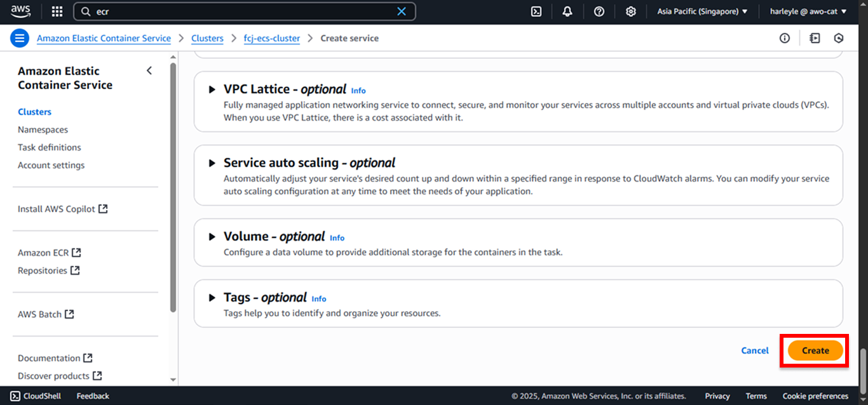Expand the VPC Lattice section
Screen dimensions: 868x405
pos(212,90)
